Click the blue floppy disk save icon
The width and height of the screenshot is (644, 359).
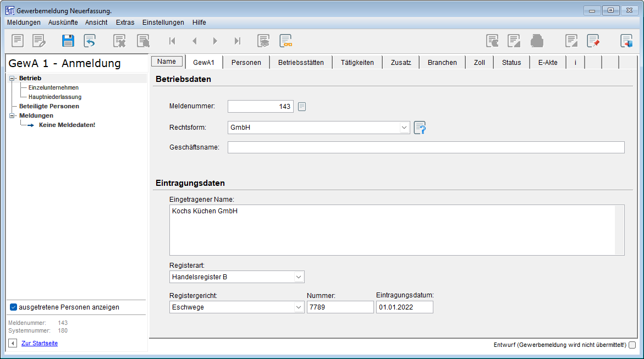(x=68, y=41)
